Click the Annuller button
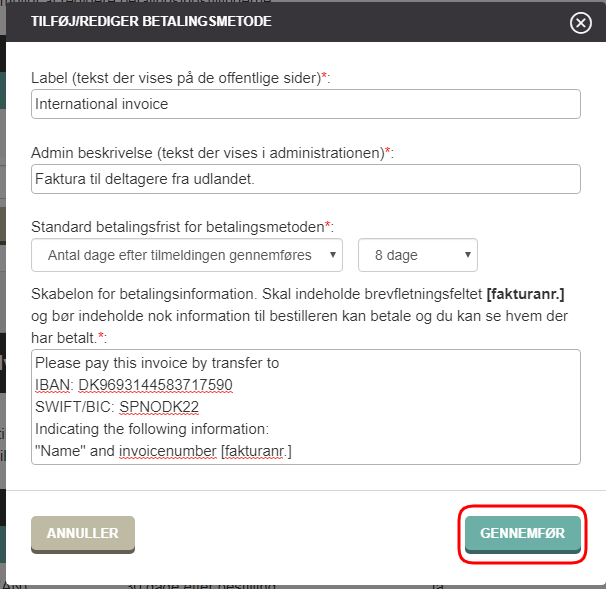The width and height of the screenshot is (606, 589). coord(83,534)
